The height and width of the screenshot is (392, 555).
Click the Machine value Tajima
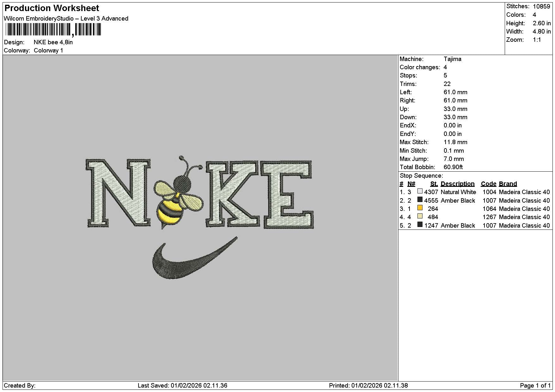pyautogui.click(x=453, y=59)
